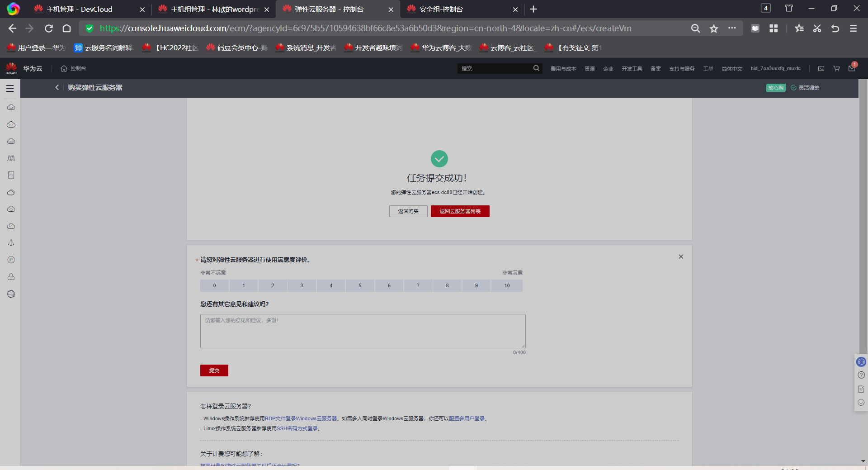Click the smiley face floating icon
The height and width of the screenshot is (470, 868).
click(861, 403)
